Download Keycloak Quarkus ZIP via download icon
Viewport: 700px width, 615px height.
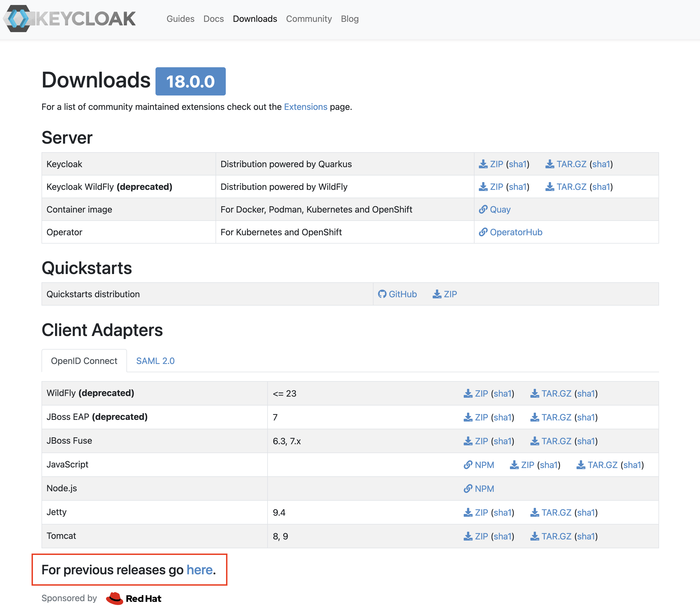pos(483,164)
